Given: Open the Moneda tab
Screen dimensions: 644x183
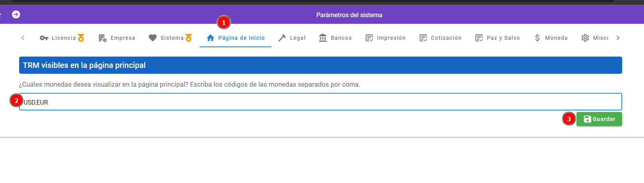Looking at the screenshot, I should [551, 38].
